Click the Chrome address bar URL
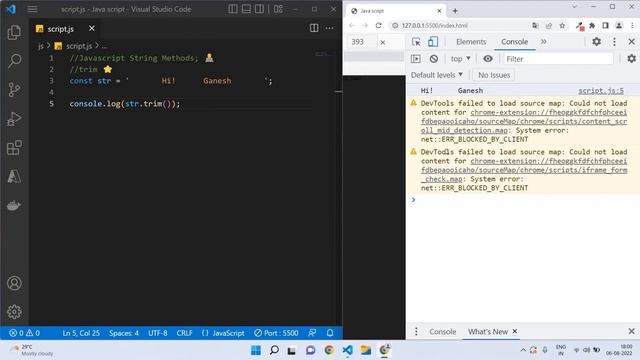 click(x=434, y=25)
